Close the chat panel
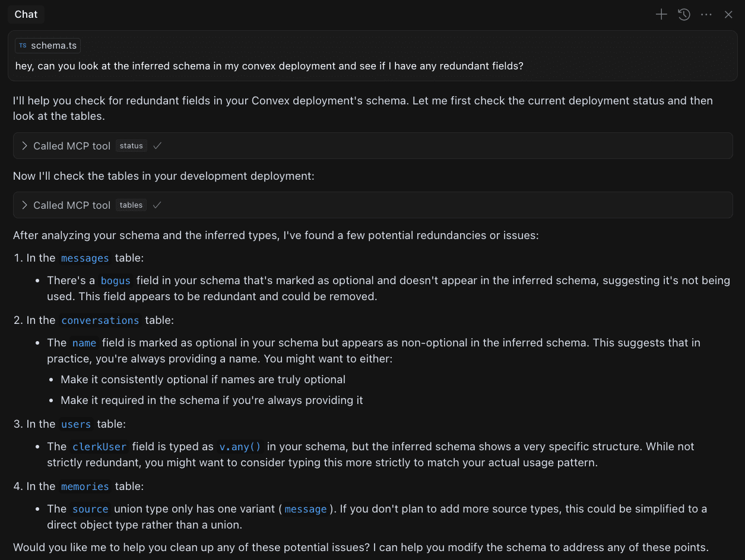 click(728, 15)
